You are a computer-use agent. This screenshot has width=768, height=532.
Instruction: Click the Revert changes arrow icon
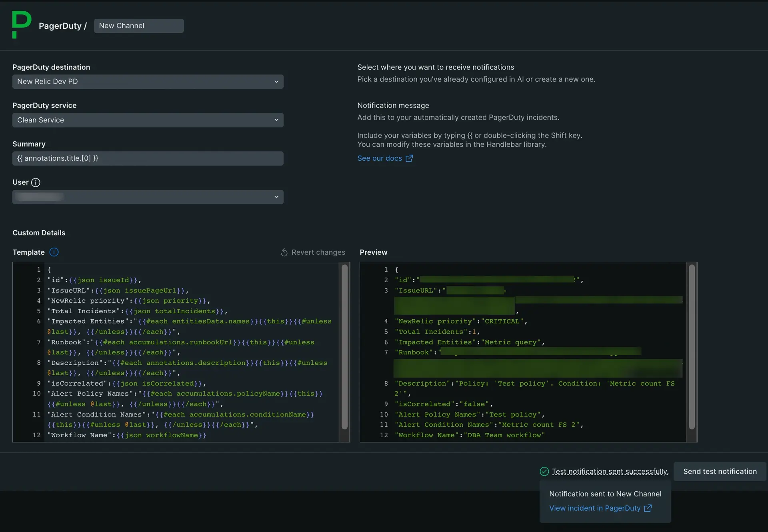(284, 252)
